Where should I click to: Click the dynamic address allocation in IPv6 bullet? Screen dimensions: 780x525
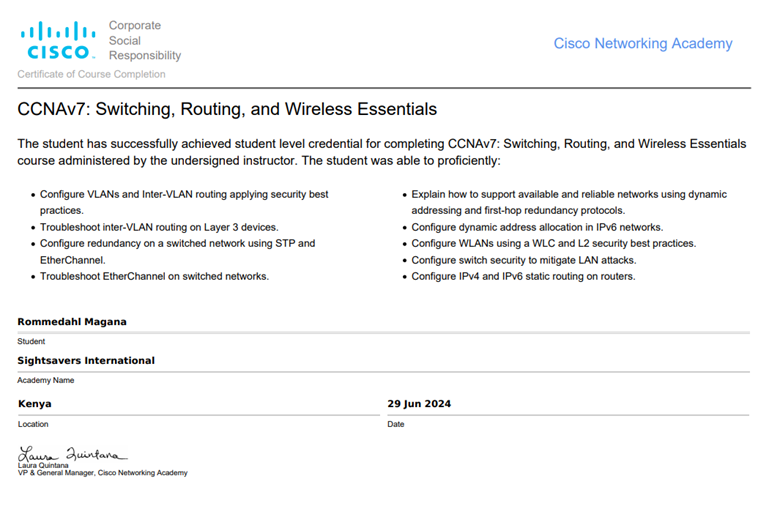coord(537,227)
